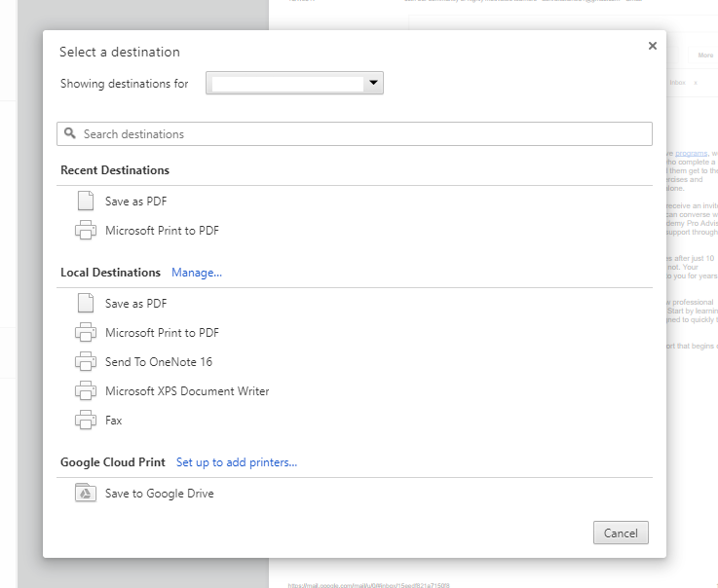This screenshot has height=588, width=718.
Task: Open the Manage... local destinations link
Action: [197, 273]
